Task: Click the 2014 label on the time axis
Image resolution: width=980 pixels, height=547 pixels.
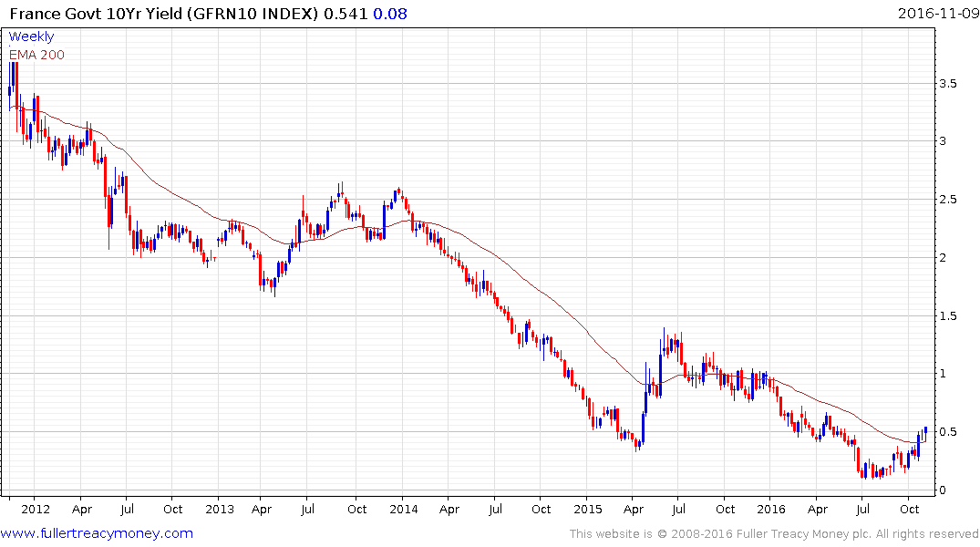Action: [403, 509]
